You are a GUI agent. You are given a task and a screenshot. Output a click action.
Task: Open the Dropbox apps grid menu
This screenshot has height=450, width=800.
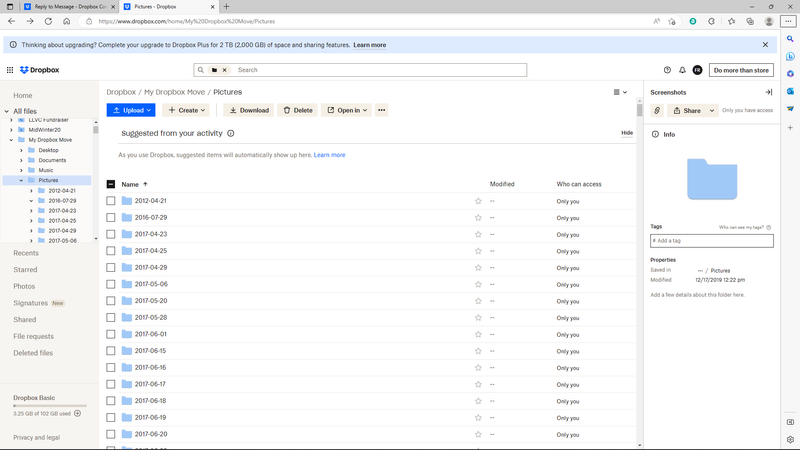pos(10,70)
